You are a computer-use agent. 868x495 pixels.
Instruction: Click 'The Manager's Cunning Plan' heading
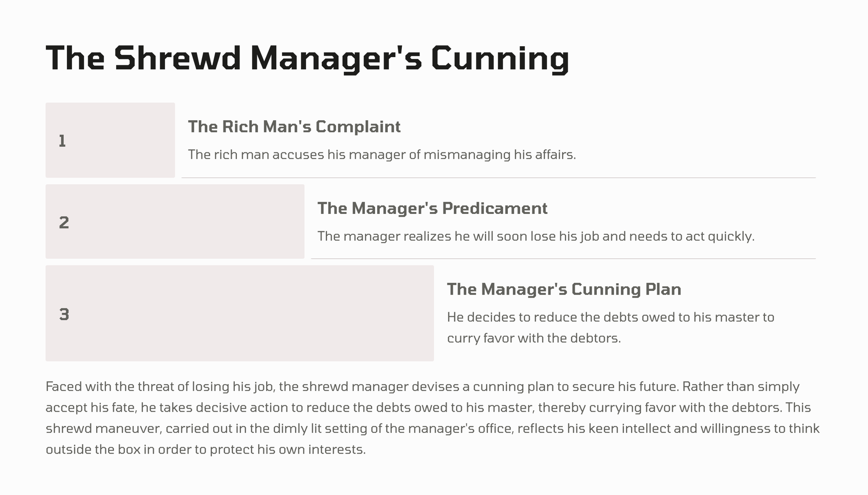pyautogui.click(x=564, y=289)
